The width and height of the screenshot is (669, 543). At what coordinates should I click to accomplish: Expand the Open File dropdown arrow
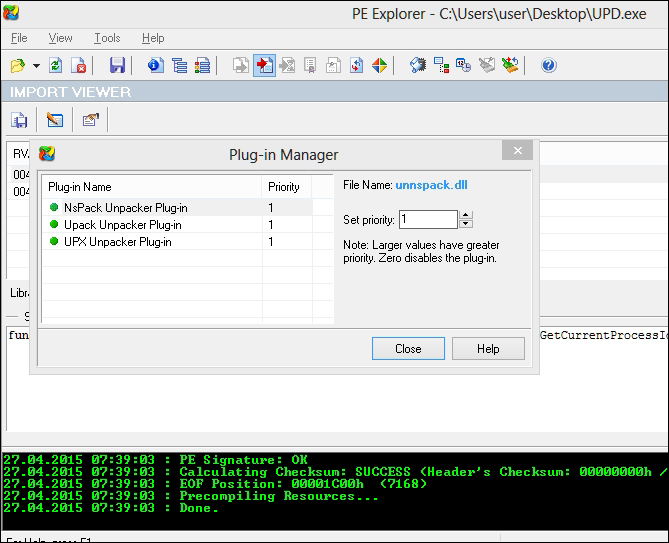tap(36, 66)
